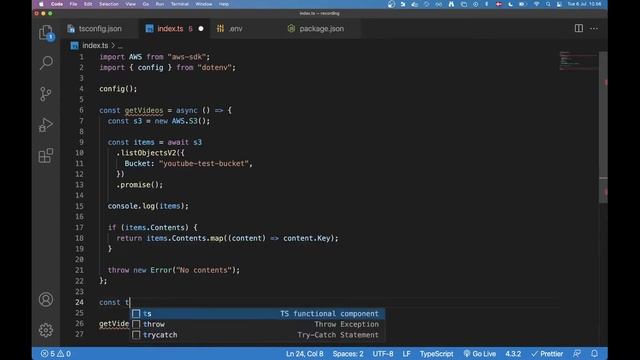Click the errors and warnings counter

tap(56, 353)
